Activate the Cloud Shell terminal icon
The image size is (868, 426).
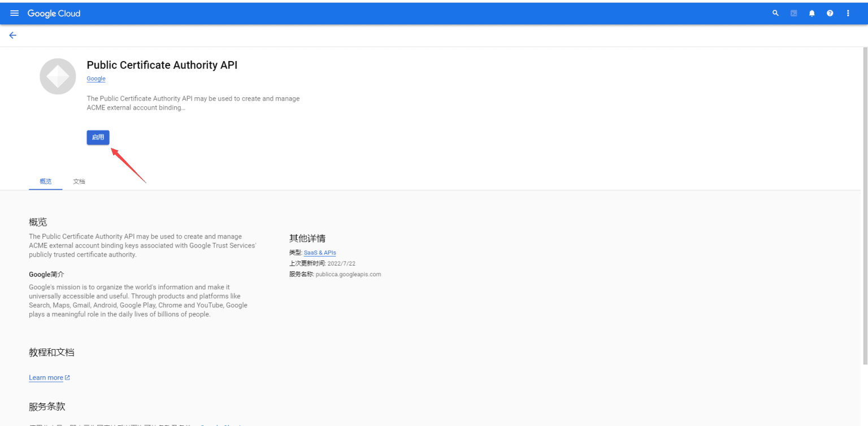(x=794, y=13)
